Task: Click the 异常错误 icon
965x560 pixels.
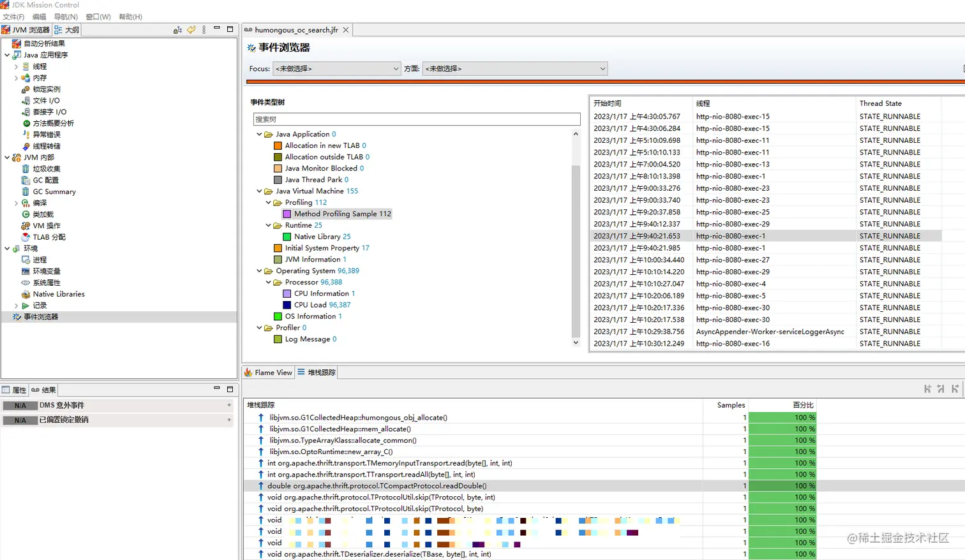Action: coord(26,135)
